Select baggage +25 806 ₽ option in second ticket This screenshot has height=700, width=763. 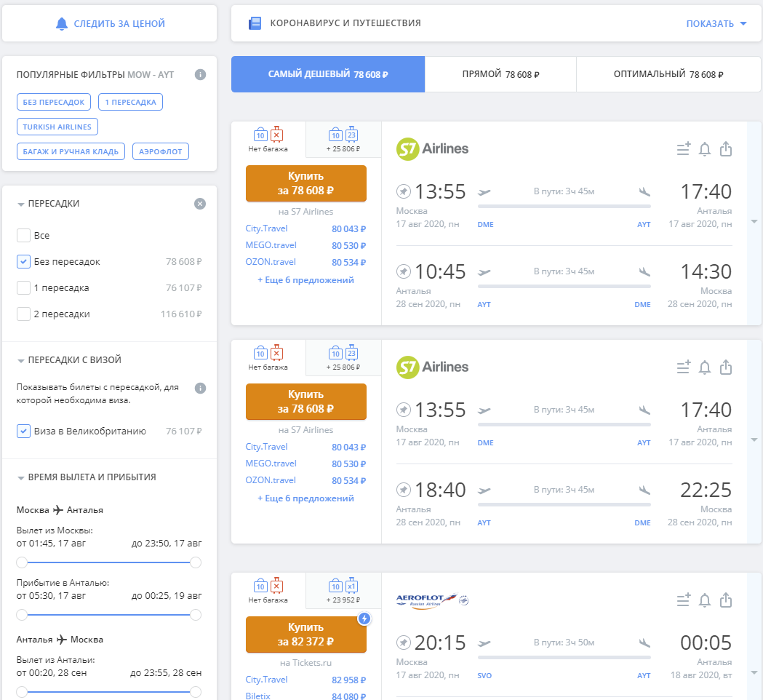tap(343, 358)
